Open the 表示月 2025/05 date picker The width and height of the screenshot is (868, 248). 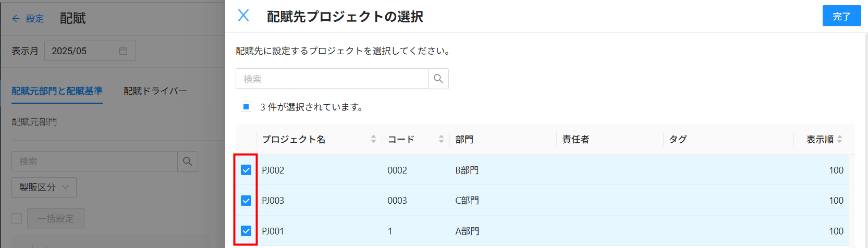pyautogui.click(x=90, y=51)
